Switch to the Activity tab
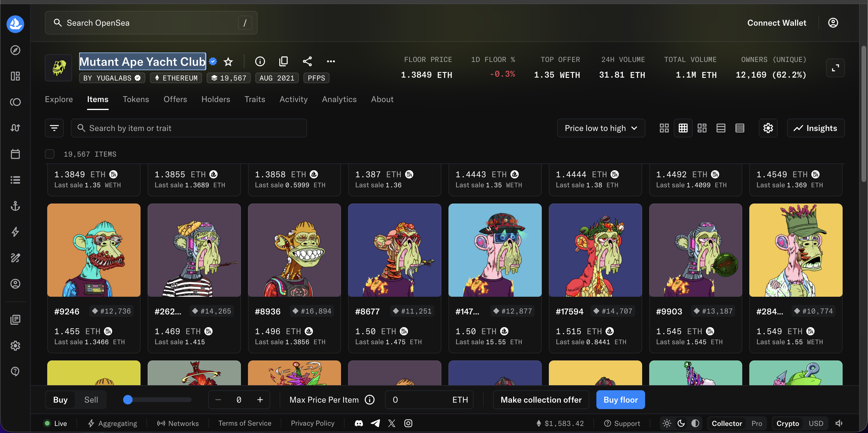Viewport: 868px width, 433px height. click(293, 99)
